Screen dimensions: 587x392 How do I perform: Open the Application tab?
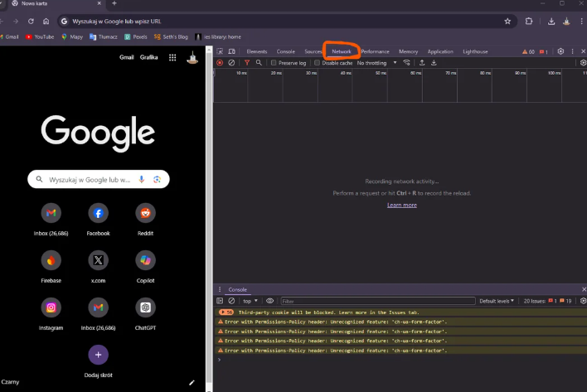point(440,51)
